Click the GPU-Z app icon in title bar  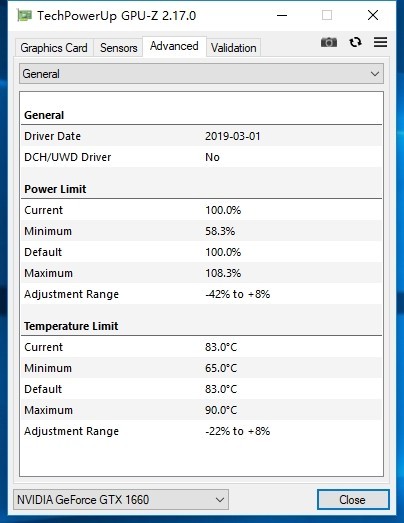[x=25, y=15]
